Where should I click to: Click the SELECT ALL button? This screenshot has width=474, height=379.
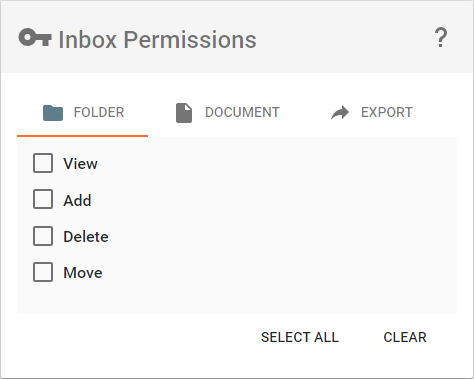click(x=300, y=337)
